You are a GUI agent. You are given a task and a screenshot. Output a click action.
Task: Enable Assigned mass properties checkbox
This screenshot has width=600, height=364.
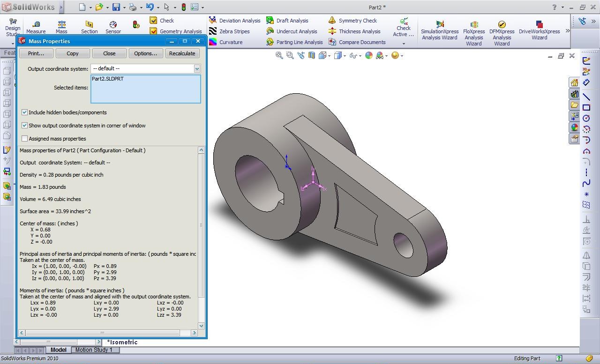pos(25,139)
